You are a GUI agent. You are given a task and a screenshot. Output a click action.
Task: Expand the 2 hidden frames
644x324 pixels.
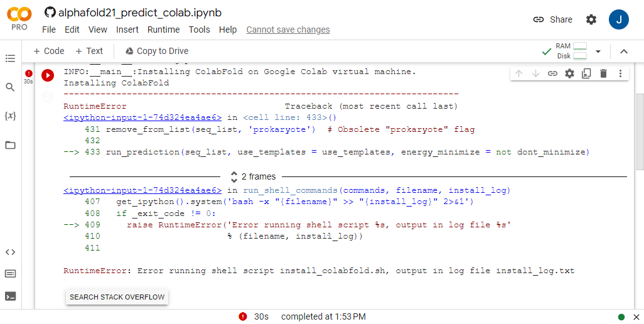tap(254, 176)
